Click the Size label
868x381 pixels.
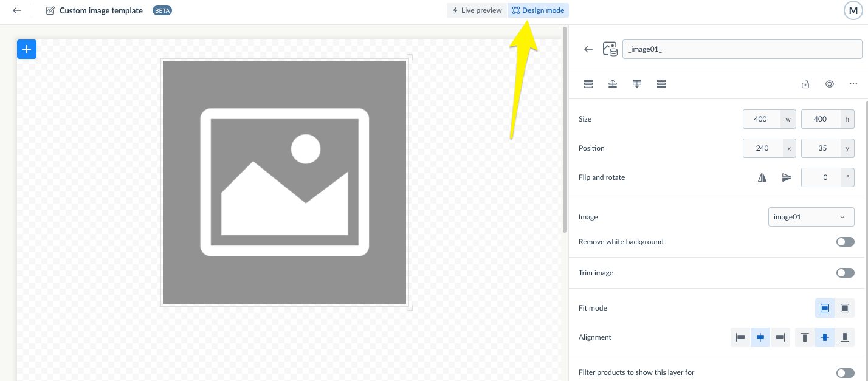(x=585, y=119)
